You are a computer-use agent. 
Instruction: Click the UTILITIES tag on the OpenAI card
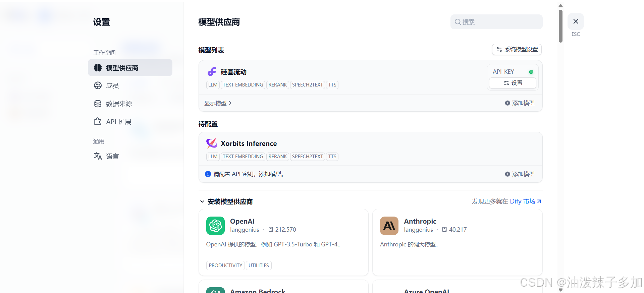(x=259, y=266)
